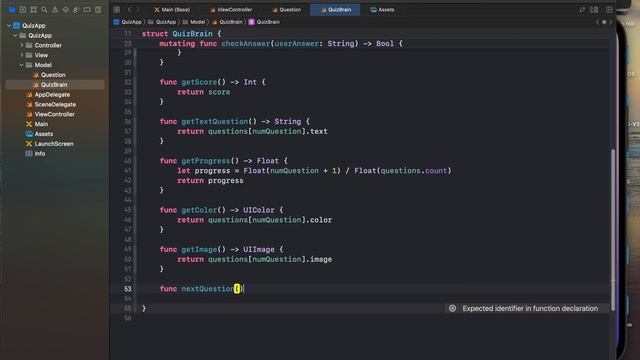Expand the View folder
Viewport: 640px width, 360px height.
point(22,55)
